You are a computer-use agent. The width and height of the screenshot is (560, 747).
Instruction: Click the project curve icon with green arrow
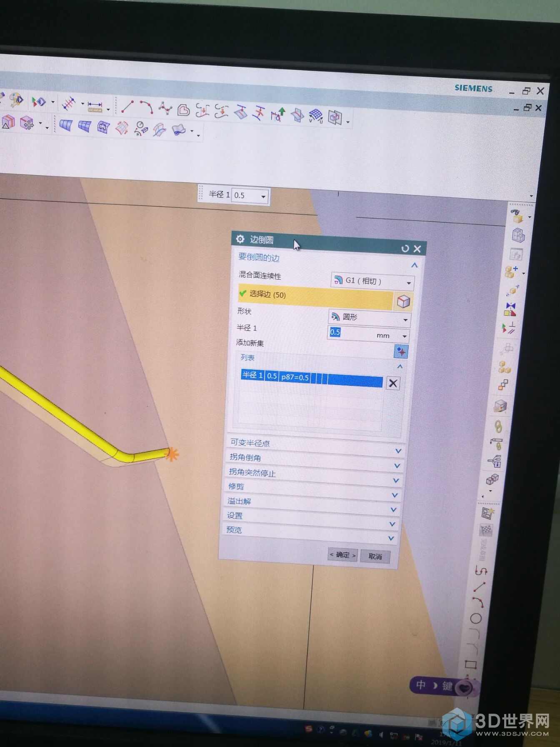click(277, 114)
